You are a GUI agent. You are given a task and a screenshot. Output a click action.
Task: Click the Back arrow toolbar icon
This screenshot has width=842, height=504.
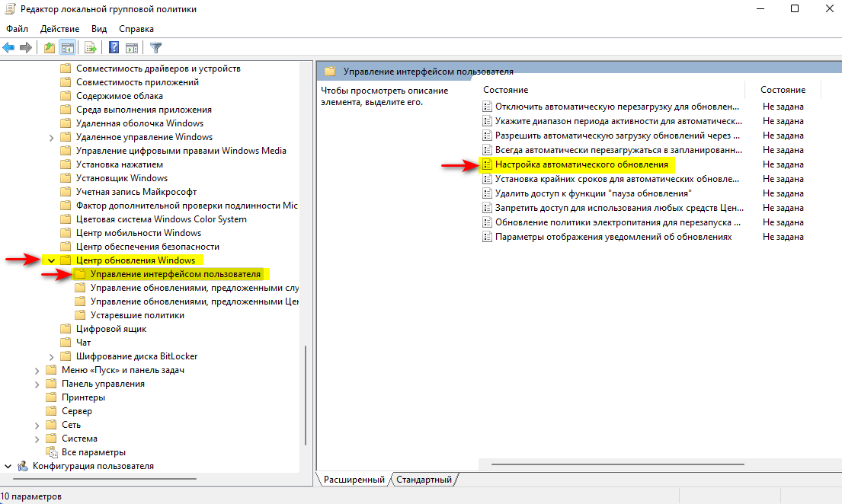pos(8,48)
